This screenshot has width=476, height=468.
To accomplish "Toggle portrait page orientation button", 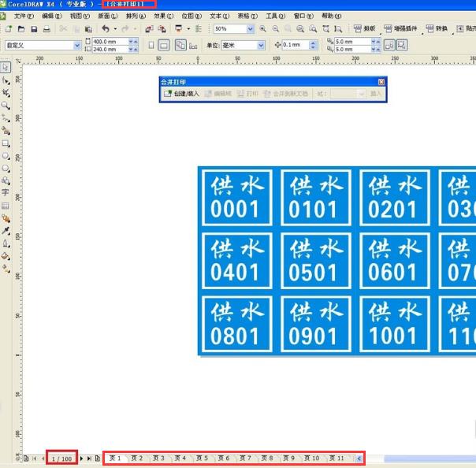I will coord(151,46).
